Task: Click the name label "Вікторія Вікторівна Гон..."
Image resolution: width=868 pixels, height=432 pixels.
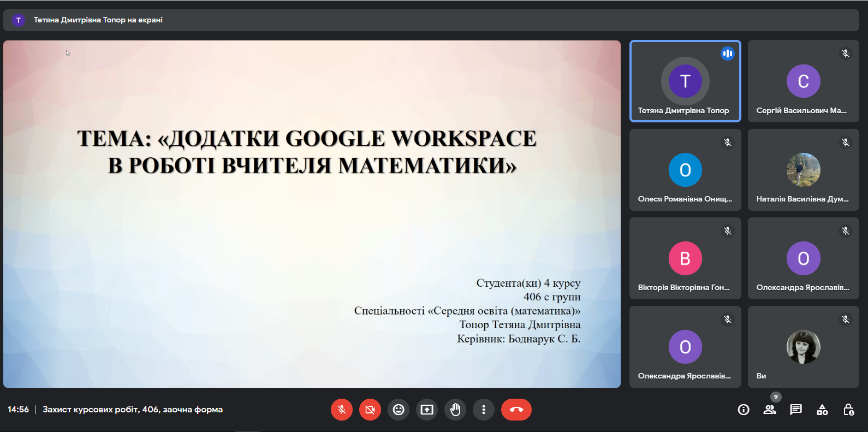Action: [683, 287]
